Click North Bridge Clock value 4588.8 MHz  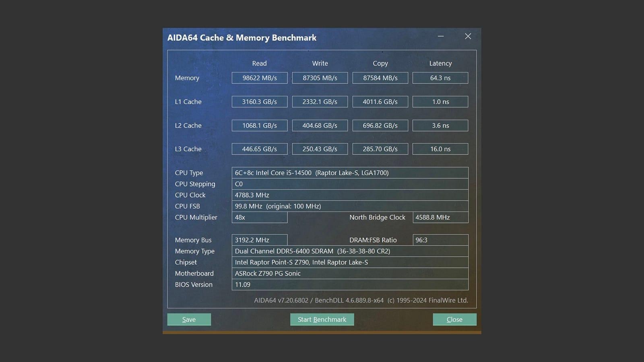click(x=441, y=217)
